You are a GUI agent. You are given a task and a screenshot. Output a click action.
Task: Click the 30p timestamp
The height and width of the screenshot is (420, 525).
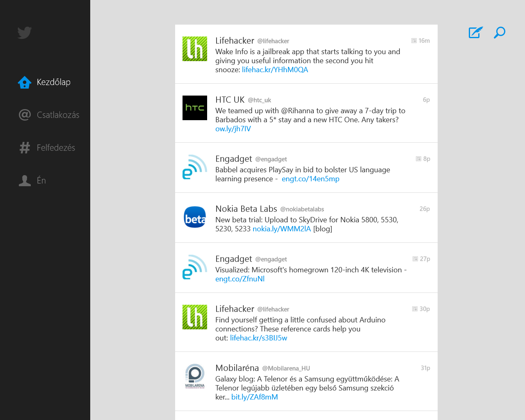coord(425,309)
